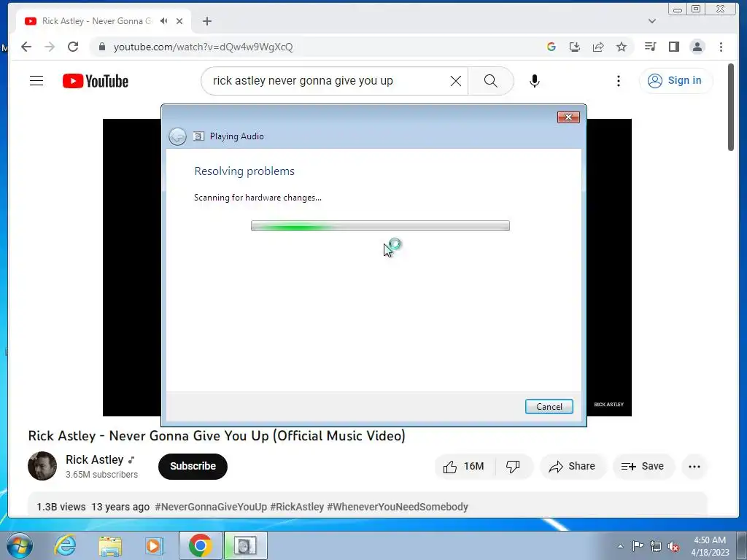Open the YouTube hamburger guide menu
Image resolution: width=747 pixels, height=560 pixels.
(x=36, y=81)
